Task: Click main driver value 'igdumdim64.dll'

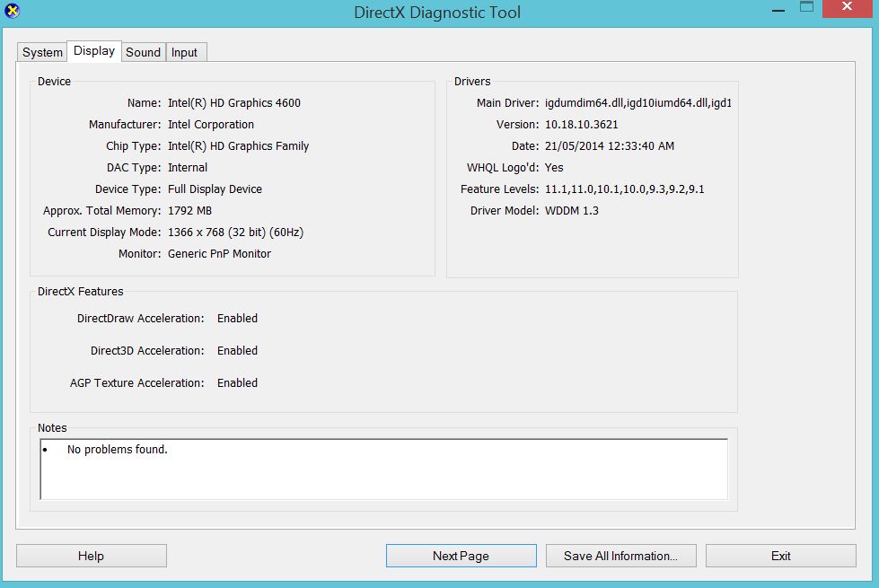Action: (638, 103)
